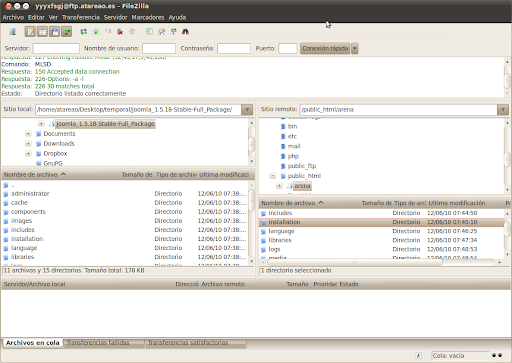Expand the Downloads folder node
This screenshot has height=363, width=512.
coord(28,144)
